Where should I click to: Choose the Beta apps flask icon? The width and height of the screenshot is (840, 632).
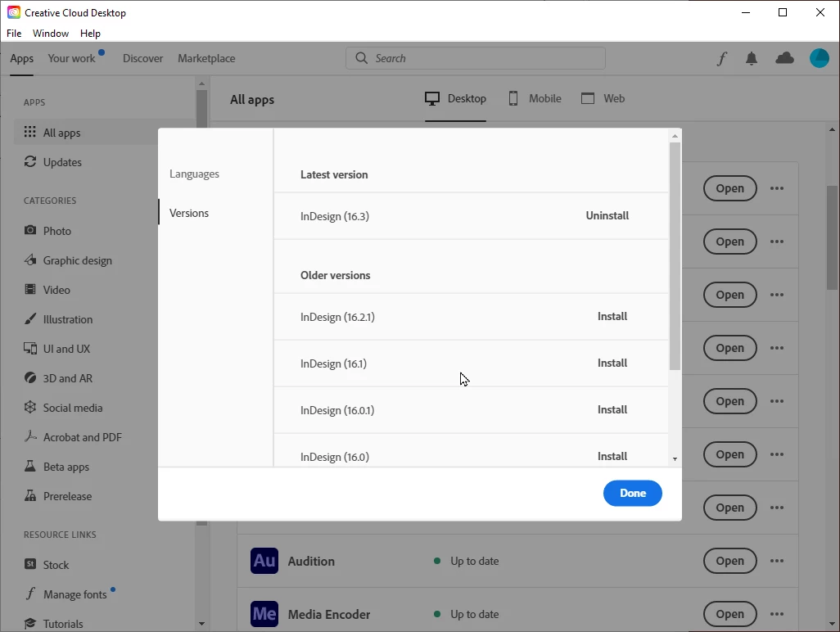30,466
